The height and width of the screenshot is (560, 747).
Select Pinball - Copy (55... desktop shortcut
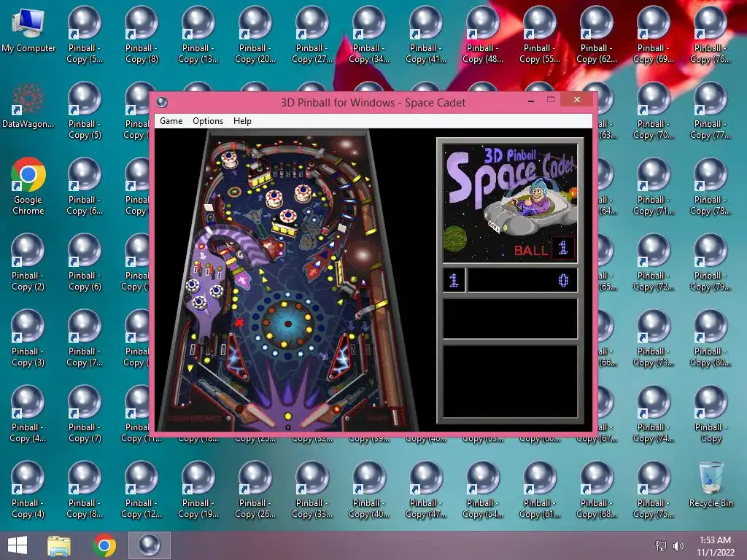click(540, 35)
